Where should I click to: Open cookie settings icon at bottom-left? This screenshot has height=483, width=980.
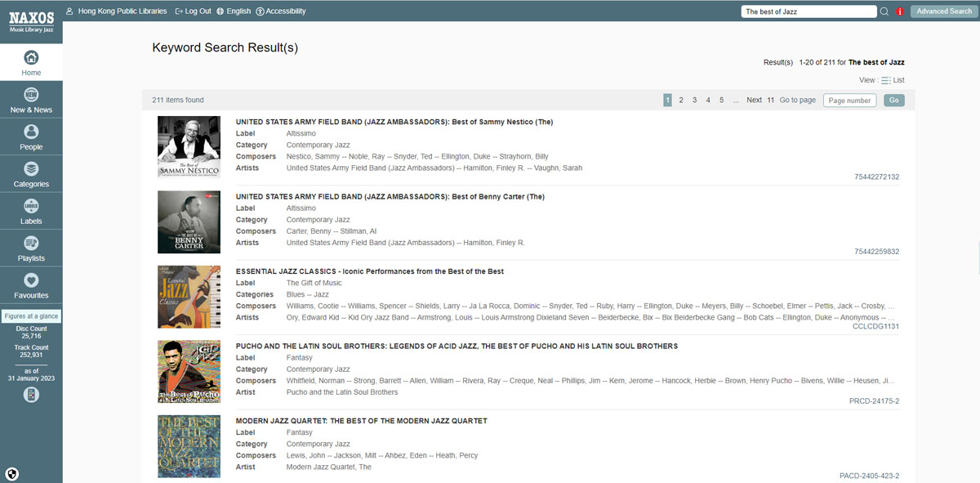point(12,473)
